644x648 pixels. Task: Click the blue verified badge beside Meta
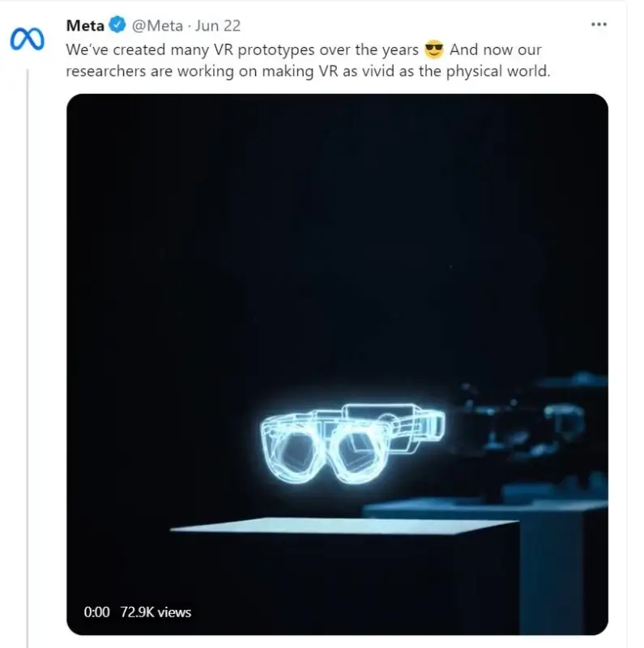pos(117,26)
